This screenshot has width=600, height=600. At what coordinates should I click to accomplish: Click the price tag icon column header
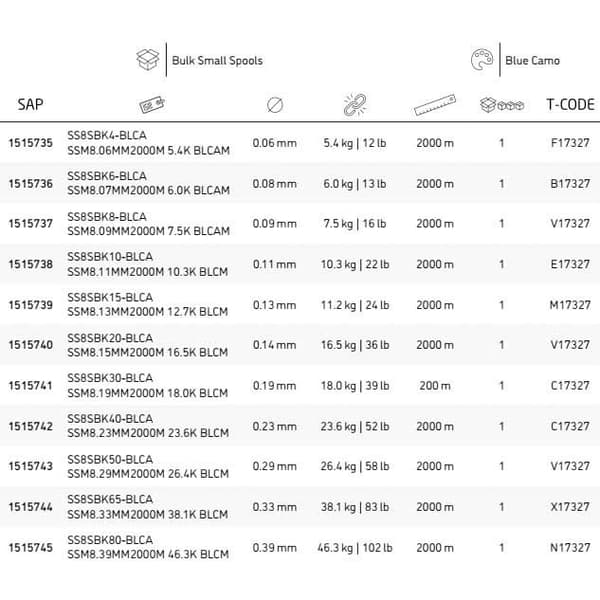pos(152,104)
